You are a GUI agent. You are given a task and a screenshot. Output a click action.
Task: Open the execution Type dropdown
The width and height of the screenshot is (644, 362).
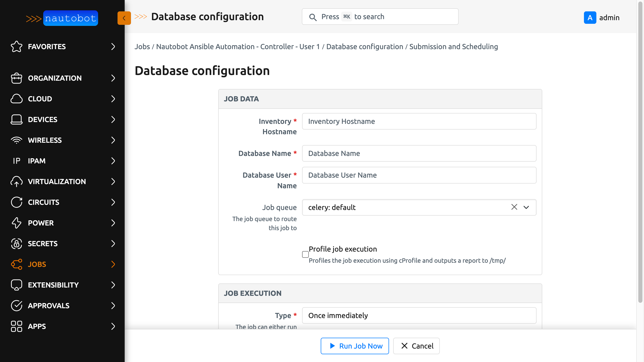pos(419,315)
